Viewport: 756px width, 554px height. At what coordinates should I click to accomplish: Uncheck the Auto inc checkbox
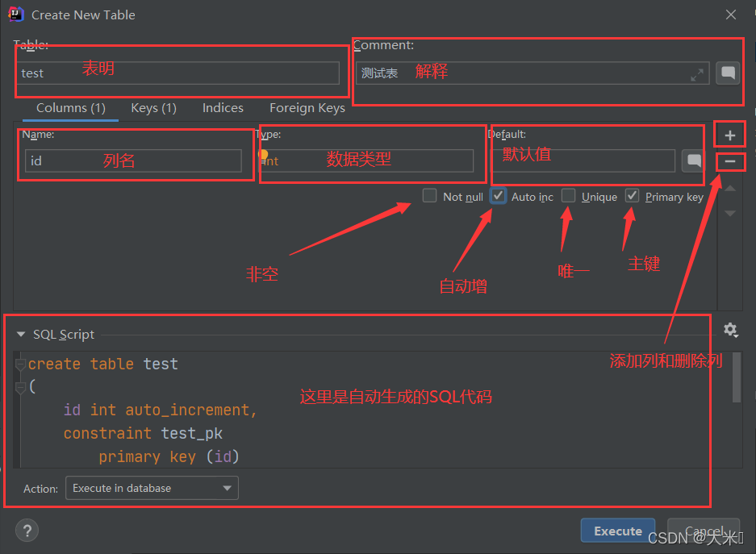tap(498, 196)
